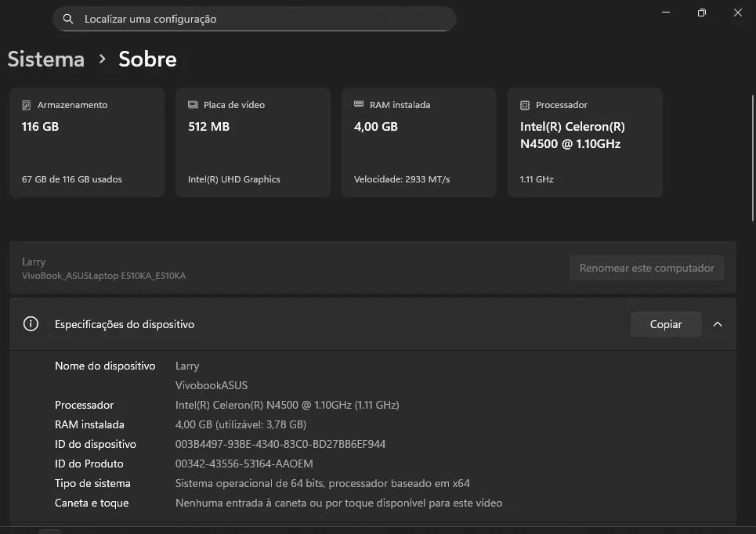Viewport: 756px width, 534px height.
Task: Click the Armazenamento storage disk icon
Action: pos(27,105)
